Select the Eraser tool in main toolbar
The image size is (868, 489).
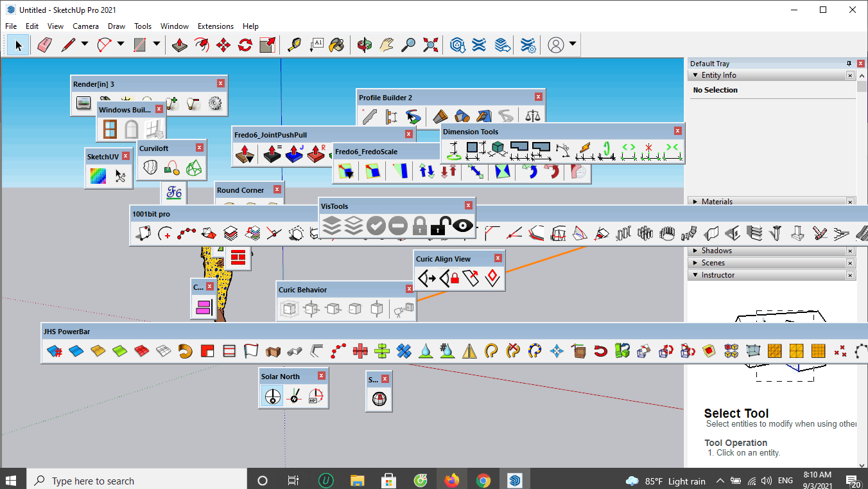pyautogui.click(x=44, y=45)
